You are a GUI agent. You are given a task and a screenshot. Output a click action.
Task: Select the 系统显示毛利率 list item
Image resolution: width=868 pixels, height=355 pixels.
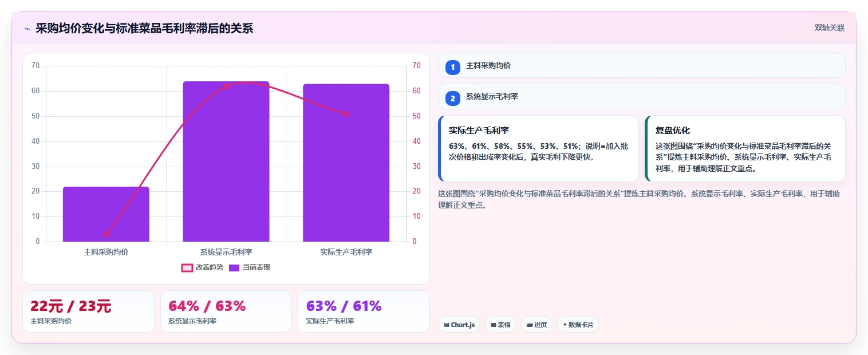641,97
